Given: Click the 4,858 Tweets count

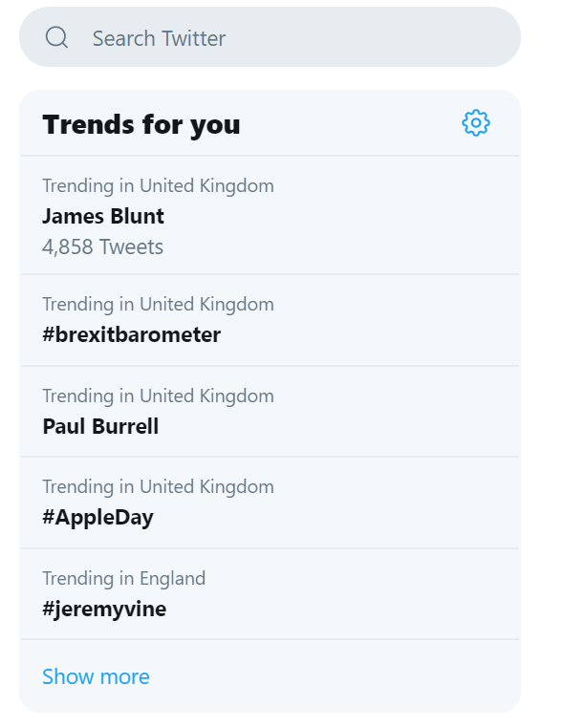Looking at the screenshot, I should [x=102, y=246].
